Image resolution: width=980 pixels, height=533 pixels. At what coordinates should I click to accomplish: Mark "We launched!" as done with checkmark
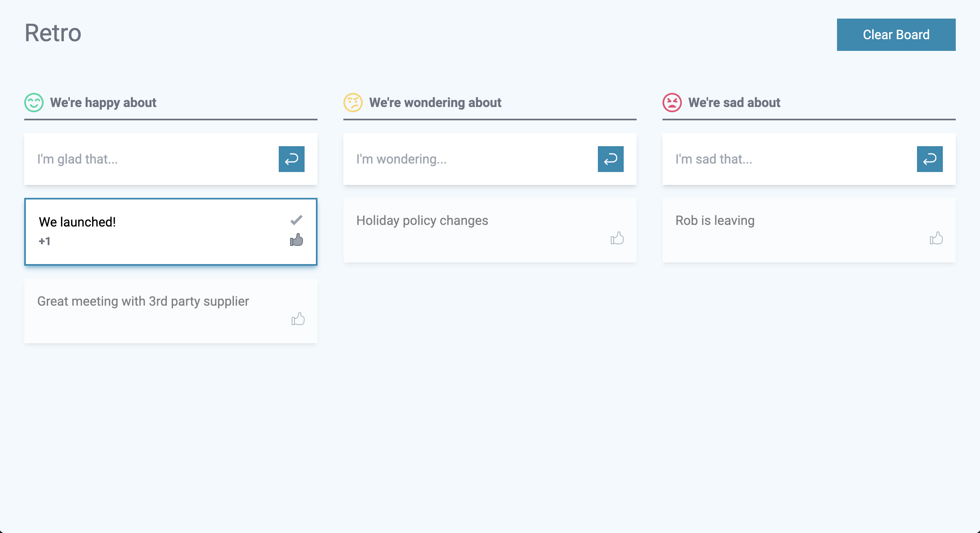pos(297,220)
